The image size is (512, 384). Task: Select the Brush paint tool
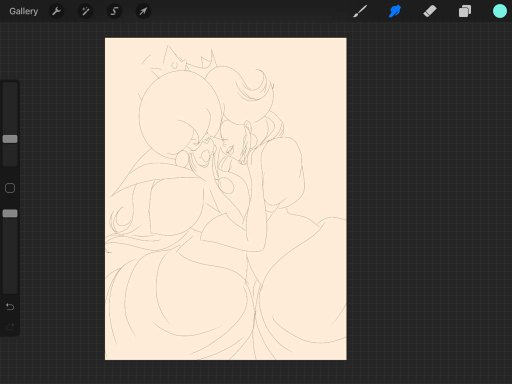[360, 11]
